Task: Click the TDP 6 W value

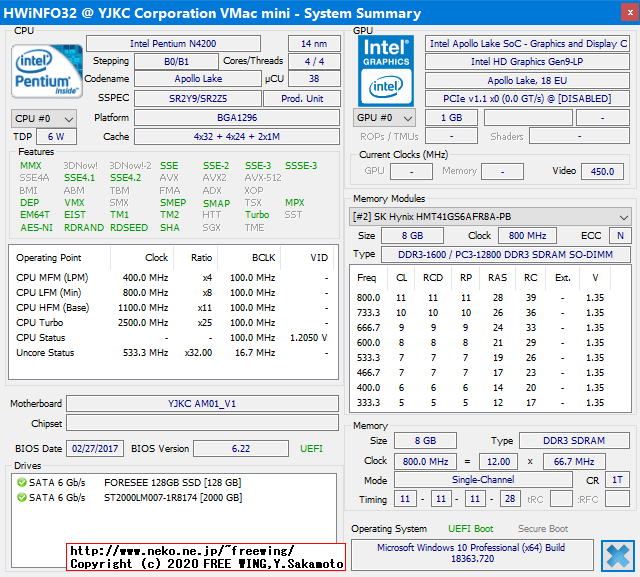Action: (56, 137)
